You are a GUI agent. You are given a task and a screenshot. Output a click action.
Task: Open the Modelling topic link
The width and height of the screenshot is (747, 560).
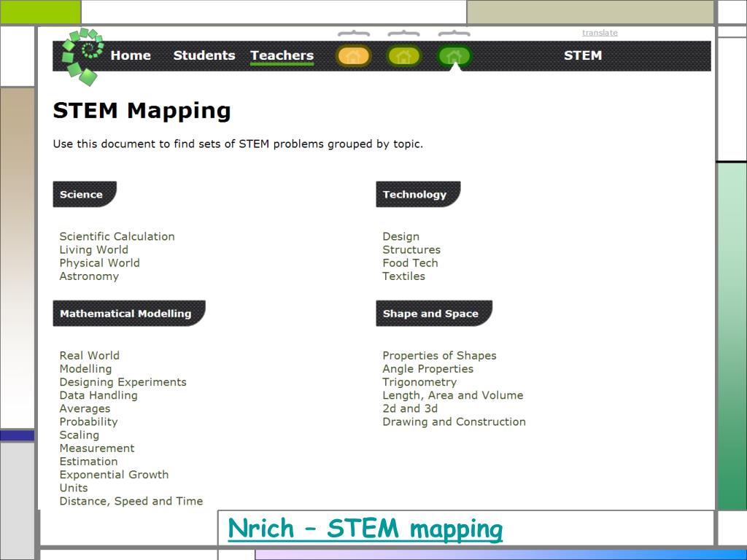pyautogui.click(x=86, y=369)
